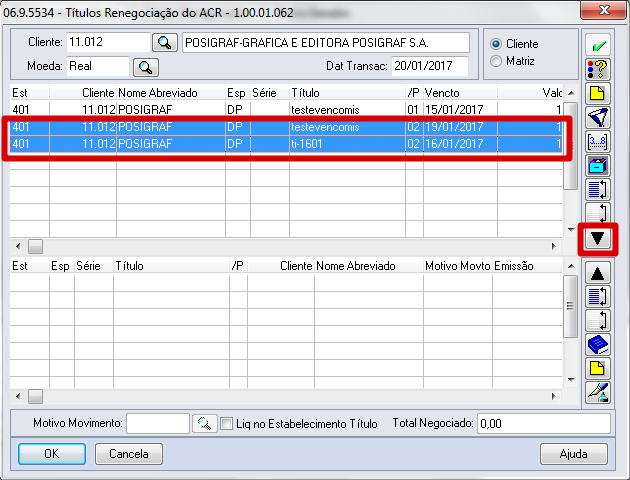Click the Total Negociado field
This screenshot has height=480, width=630.
point(544,423)
